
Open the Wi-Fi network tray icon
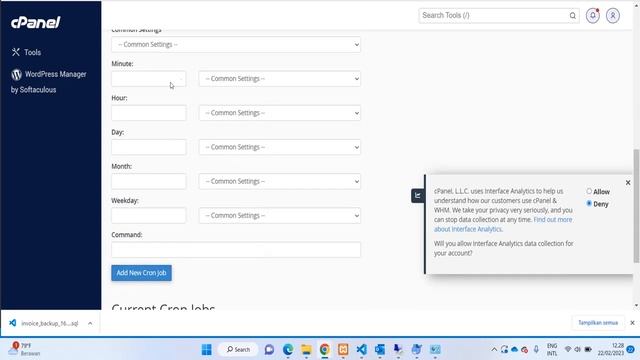coord(568,349)
